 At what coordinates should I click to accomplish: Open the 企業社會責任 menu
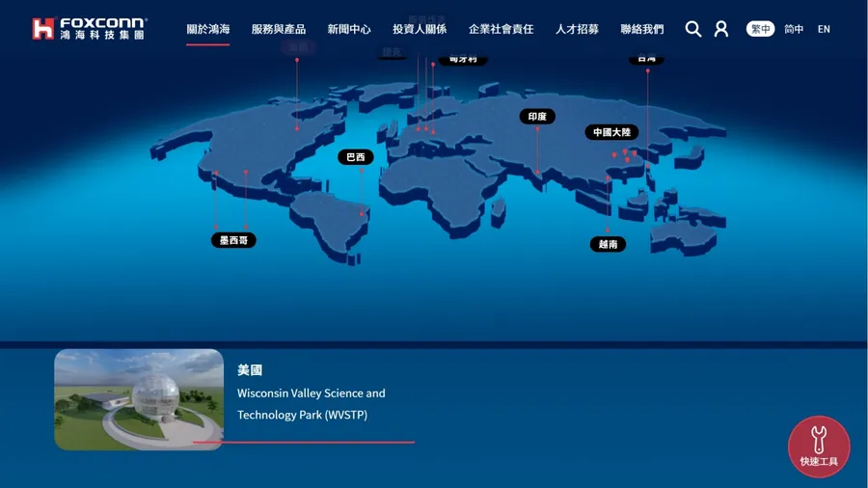point(501,29)
